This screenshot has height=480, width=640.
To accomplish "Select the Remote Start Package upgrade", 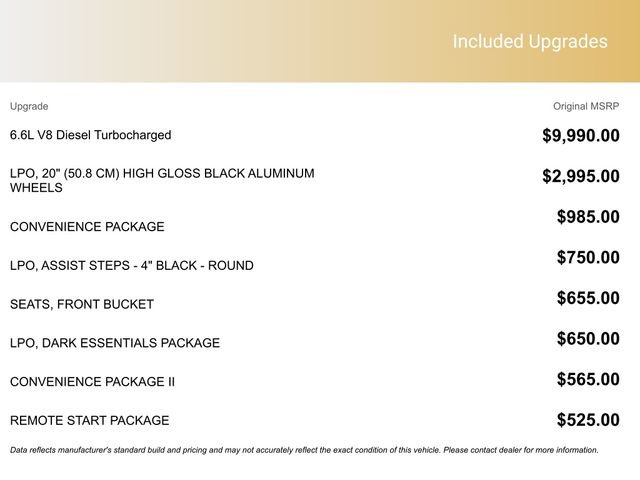I will pos(90,421).
